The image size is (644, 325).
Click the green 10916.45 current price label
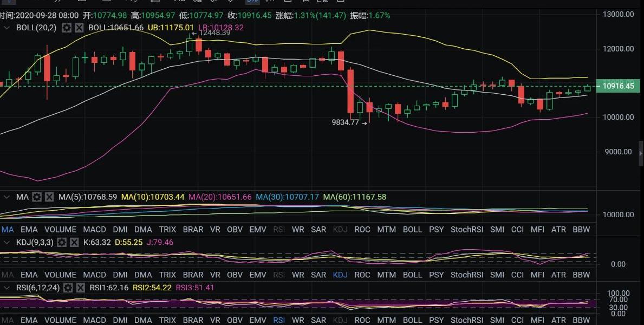click(x=617, y=86)
